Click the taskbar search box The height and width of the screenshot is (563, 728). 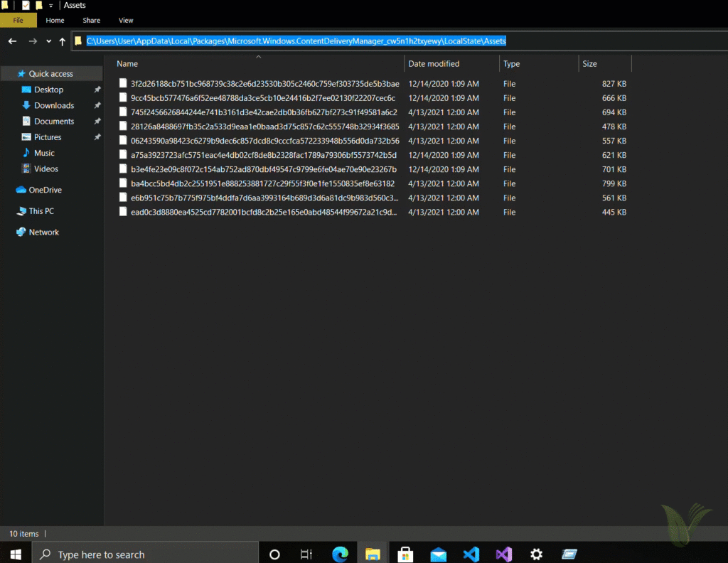[x=145, y=554]
